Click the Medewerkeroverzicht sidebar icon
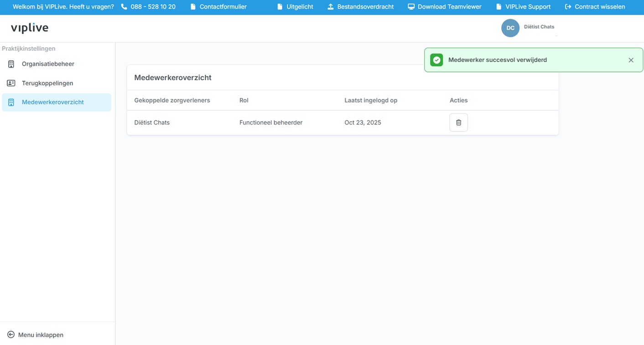 tap(11, 102)
